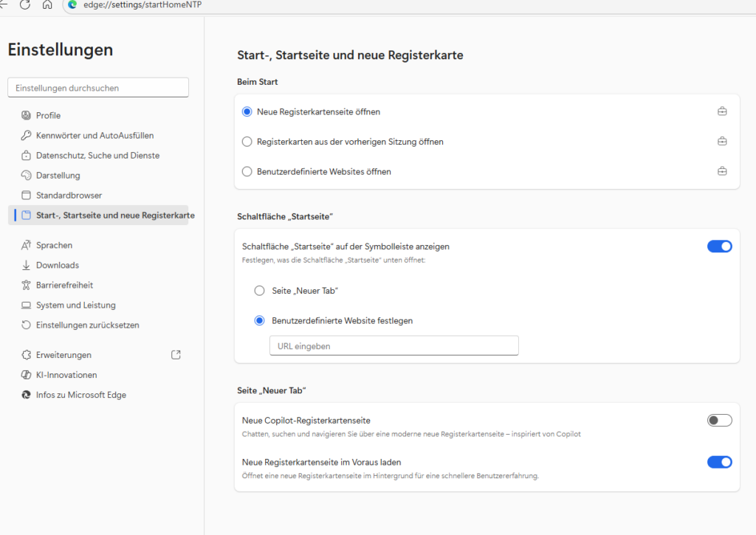
Task: Click the Downloads arrow icon in the sidebar
Action: (27, 265)
